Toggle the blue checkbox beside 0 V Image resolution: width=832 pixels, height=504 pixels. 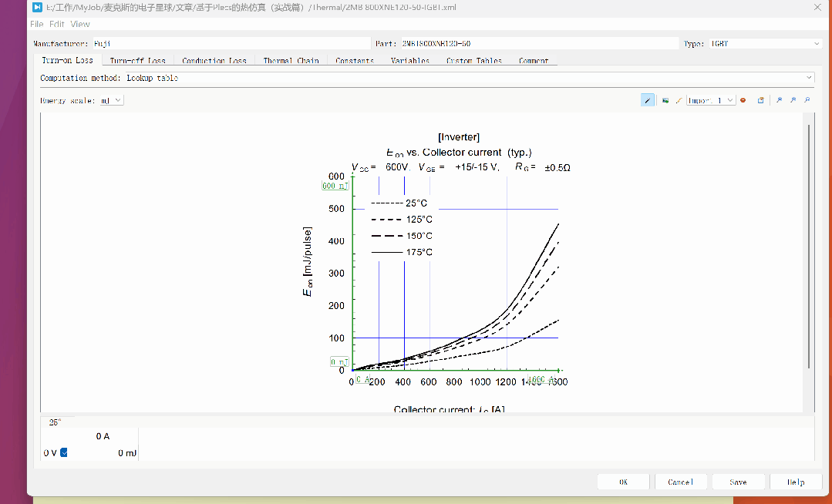tap(64, 452)
